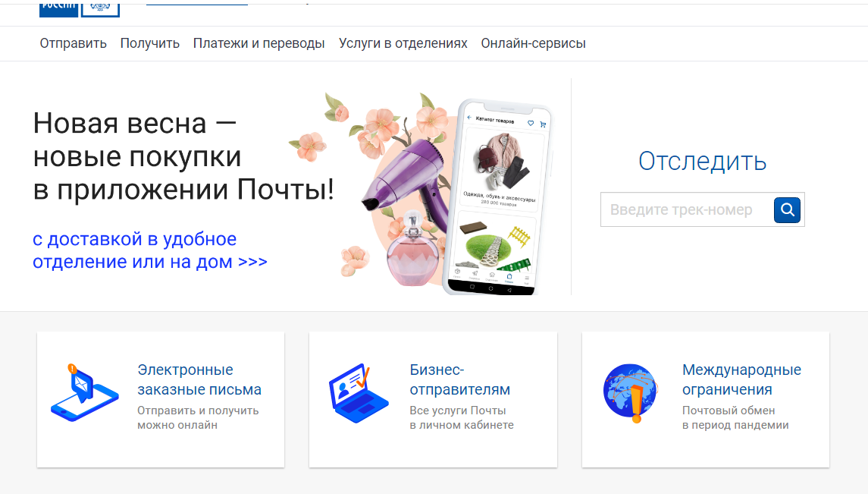Open Бизнес-отправителям link
The image size is (868, 494).
click(460, 379)
